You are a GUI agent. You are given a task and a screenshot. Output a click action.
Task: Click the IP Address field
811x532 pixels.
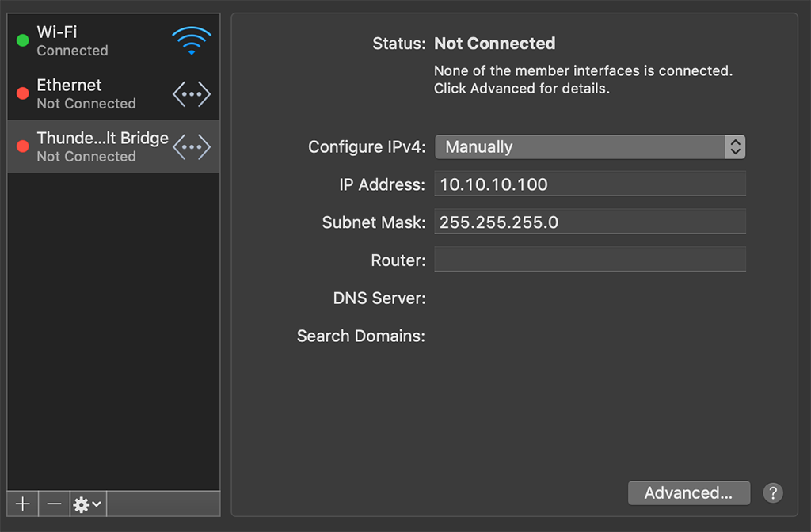point(590,184)
